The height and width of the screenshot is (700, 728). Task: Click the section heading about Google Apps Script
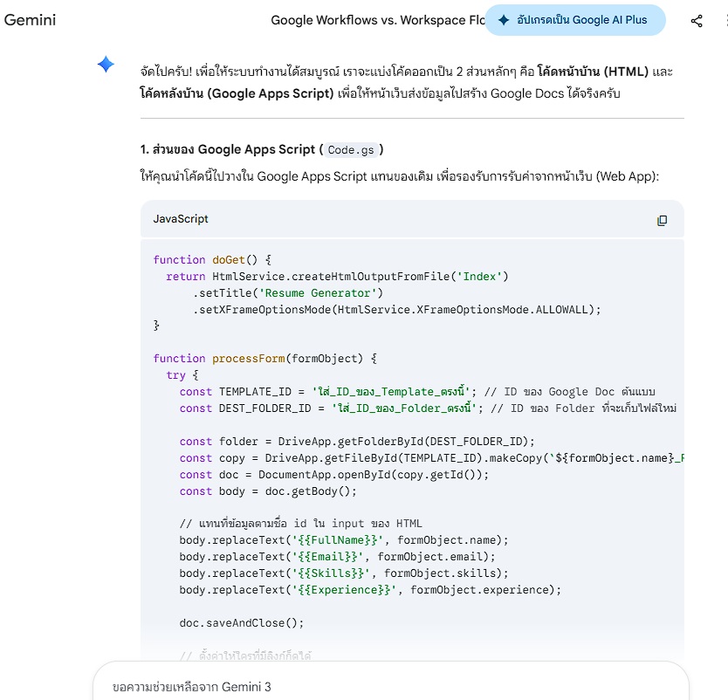(x=261, y=149)
